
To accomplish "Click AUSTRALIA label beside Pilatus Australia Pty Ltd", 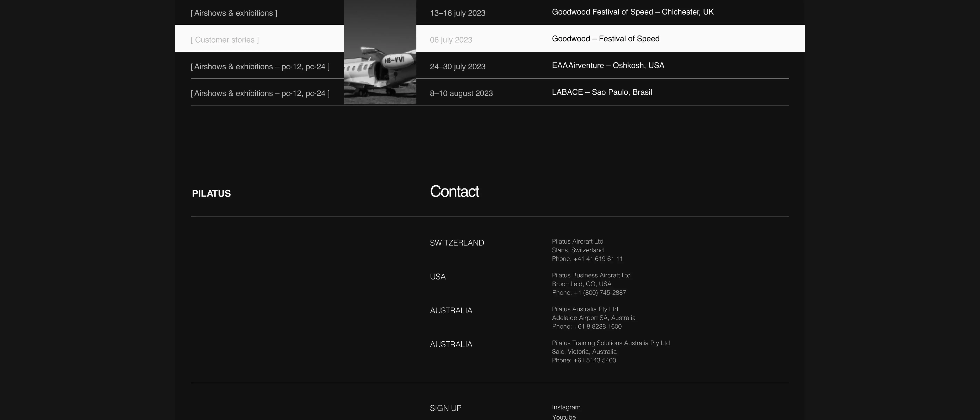I will pyautogui.click(x=451, y=310).
